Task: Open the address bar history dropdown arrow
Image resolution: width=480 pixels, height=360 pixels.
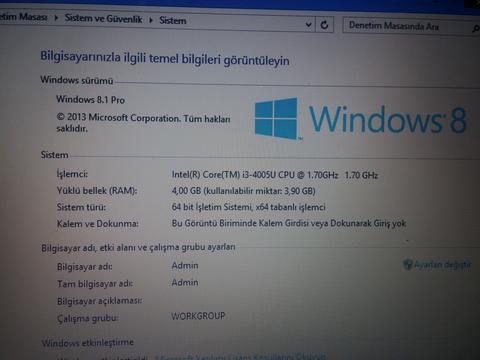Action: (x=309, y=24)
